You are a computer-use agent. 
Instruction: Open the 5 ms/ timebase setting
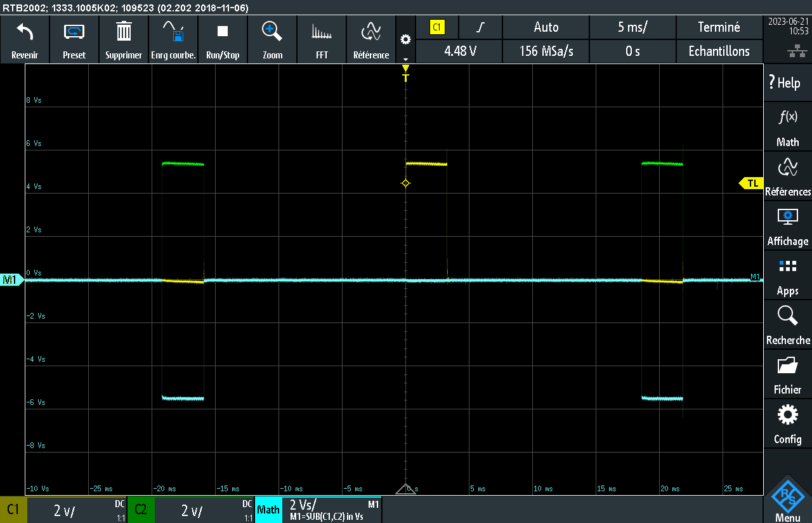click(x=632, y=27)
